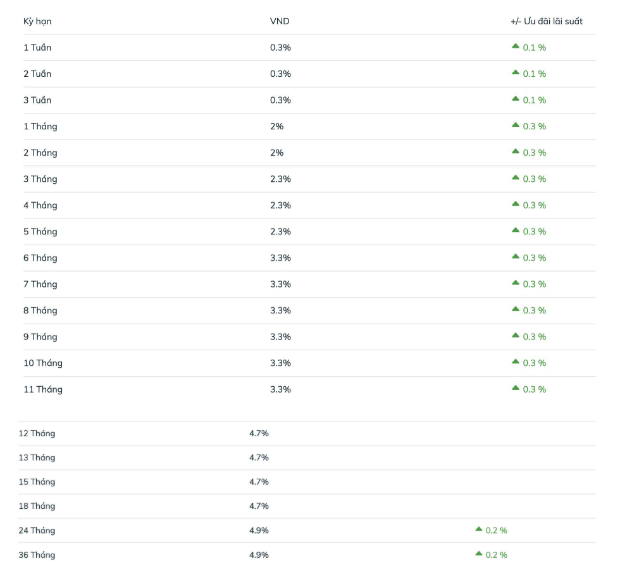Click the 3.3% rate for 7 Tháng
Viewport: 620px width, 571px height.
click(x=280, y=284)
